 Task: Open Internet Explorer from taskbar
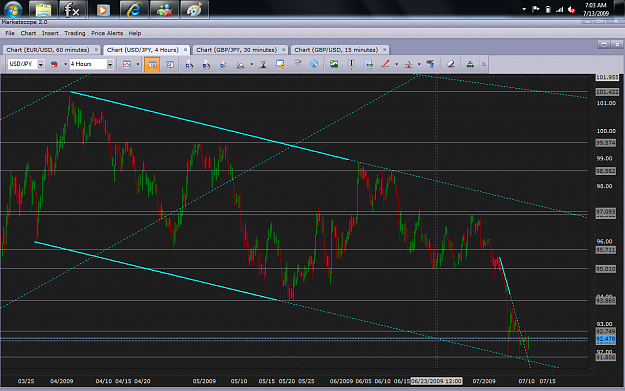(134, 10)
